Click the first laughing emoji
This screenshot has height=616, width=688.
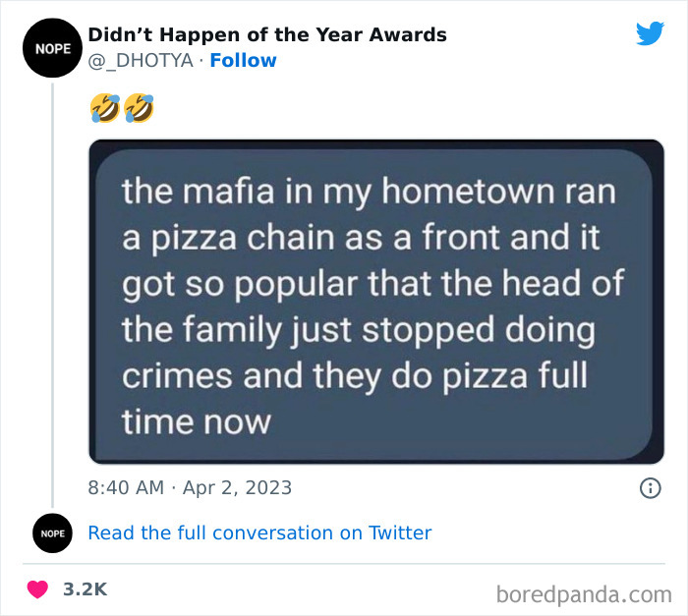pyautogui.click(x=103, y=108)
